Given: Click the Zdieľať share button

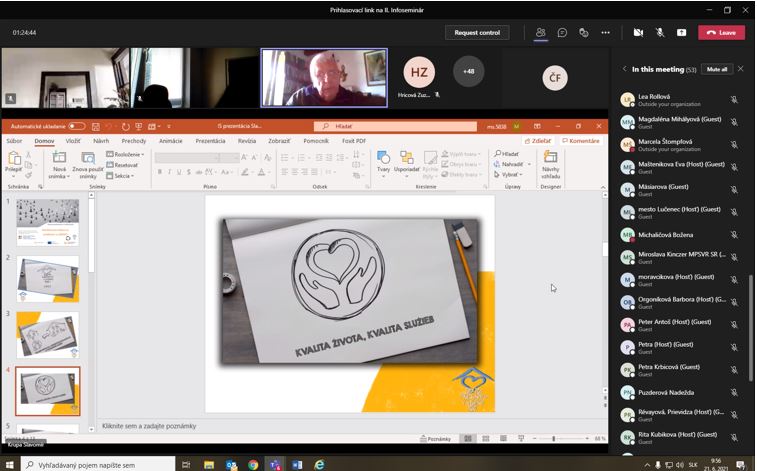Looking at the screenshot, I should (x=538, y=141).
